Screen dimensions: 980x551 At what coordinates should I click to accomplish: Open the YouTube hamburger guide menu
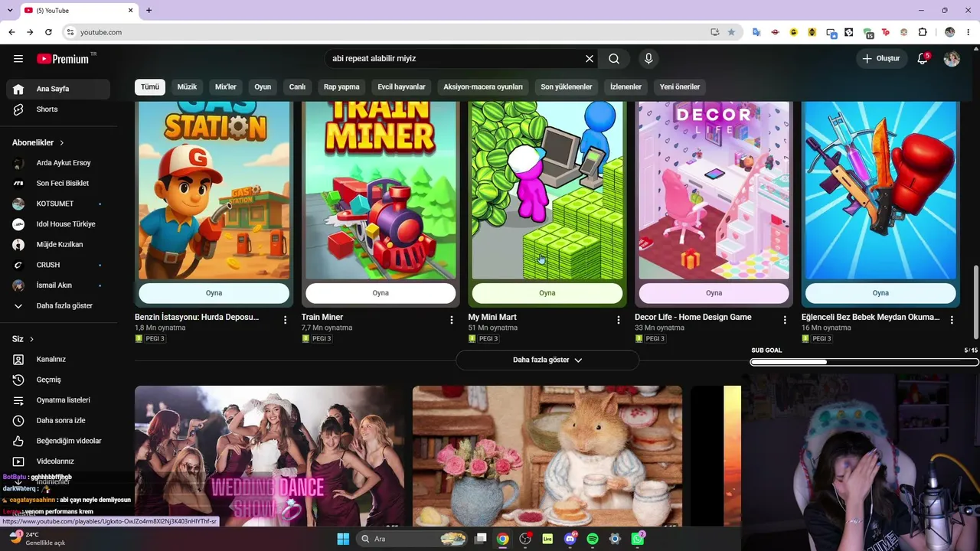tap(18, 59)
